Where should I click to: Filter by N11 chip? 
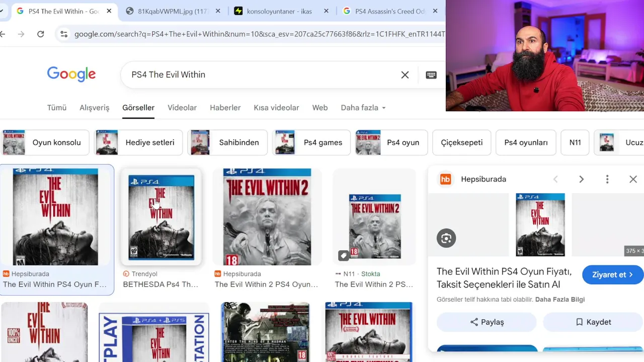click(575, 142)
